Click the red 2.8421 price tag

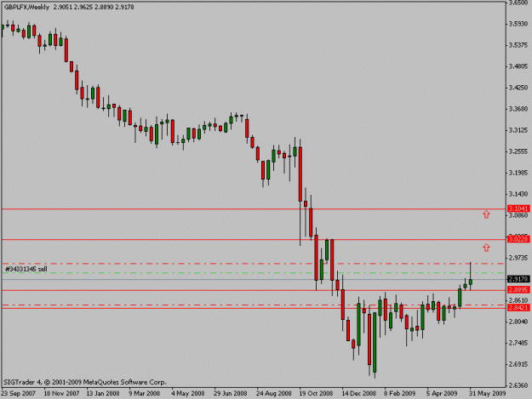pyautogui.click(x=518, y=308)
